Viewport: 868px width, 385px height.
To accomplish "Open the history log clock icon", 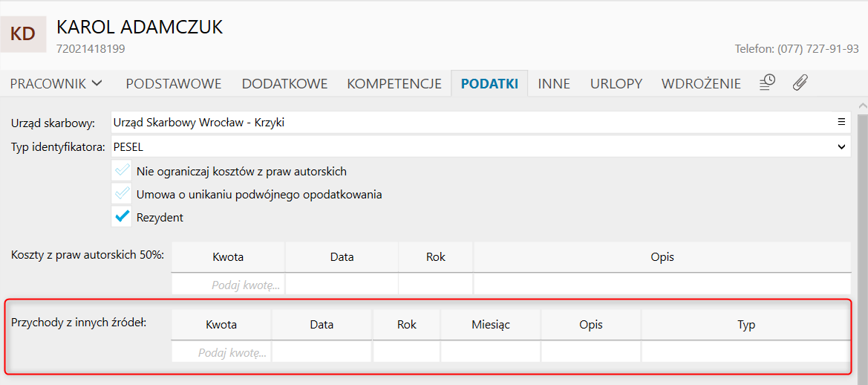I will click(x=768, y=82).
